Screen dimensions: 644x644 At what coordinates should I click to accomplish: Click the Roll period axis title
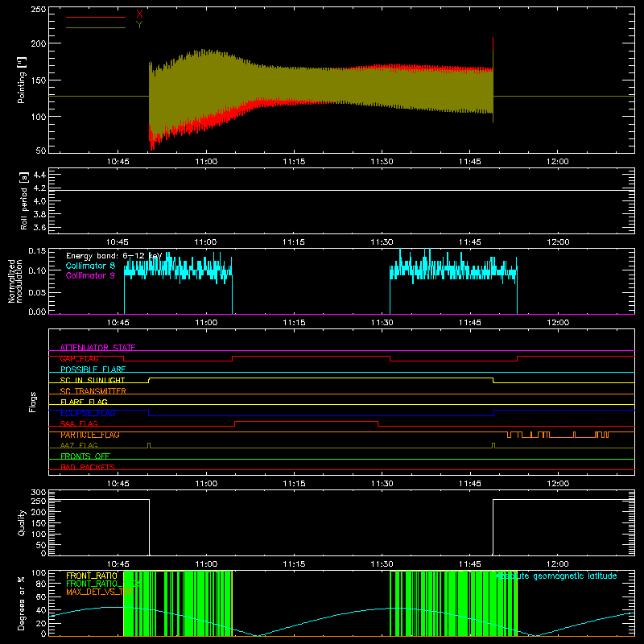(x=24, y=200)
